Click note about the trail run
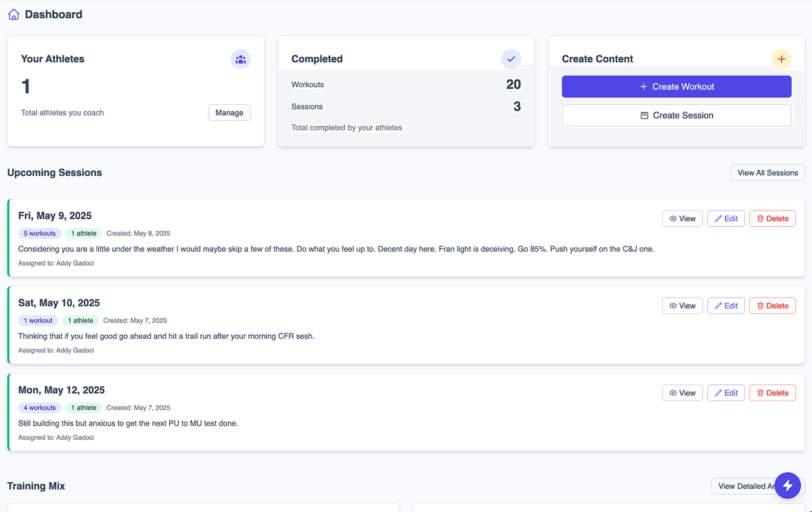The height and width of the screenshot is (512, 812). (x=166, y=336)
